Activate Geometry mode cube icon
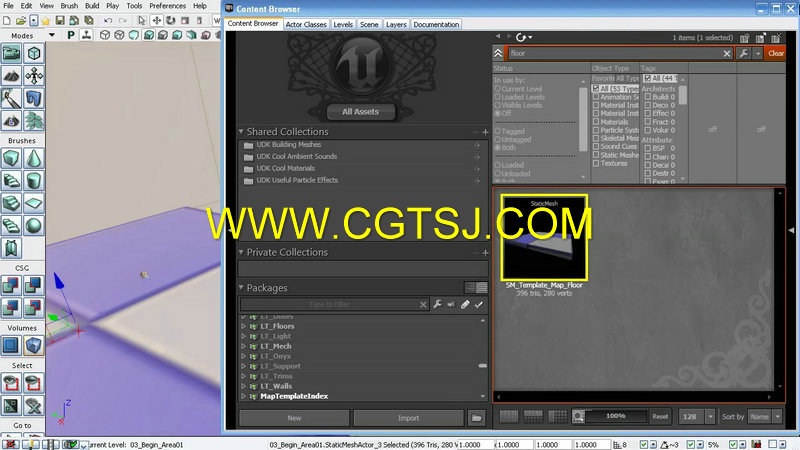800x450 pixels. click(x=34, y=54)
